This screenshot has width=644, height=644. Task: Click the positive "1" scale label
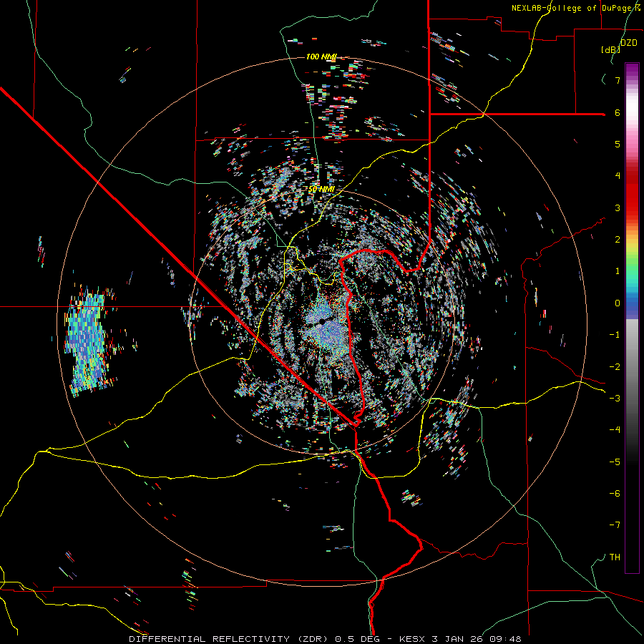[x=618, y=271]
